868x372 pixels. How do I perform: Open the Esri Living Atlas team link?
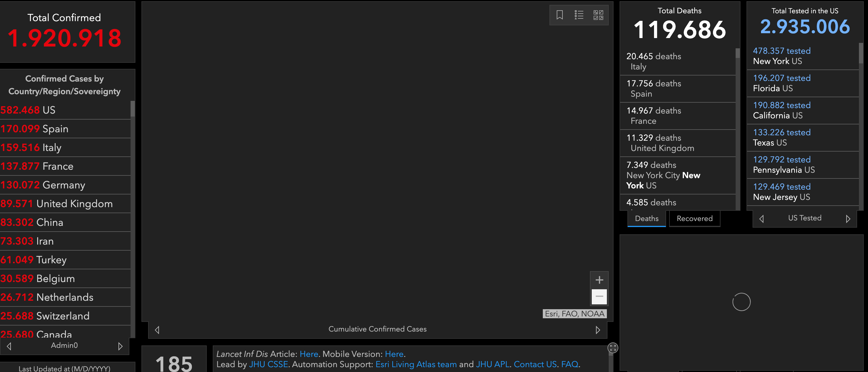[x=416, y=364]
